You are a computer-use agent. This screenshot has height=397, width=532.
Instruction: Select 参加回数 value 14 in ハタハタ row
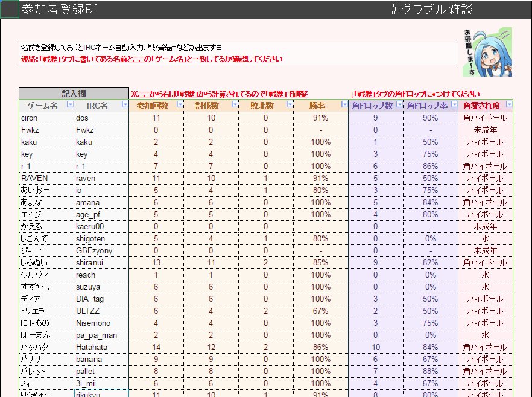point(156,347)
